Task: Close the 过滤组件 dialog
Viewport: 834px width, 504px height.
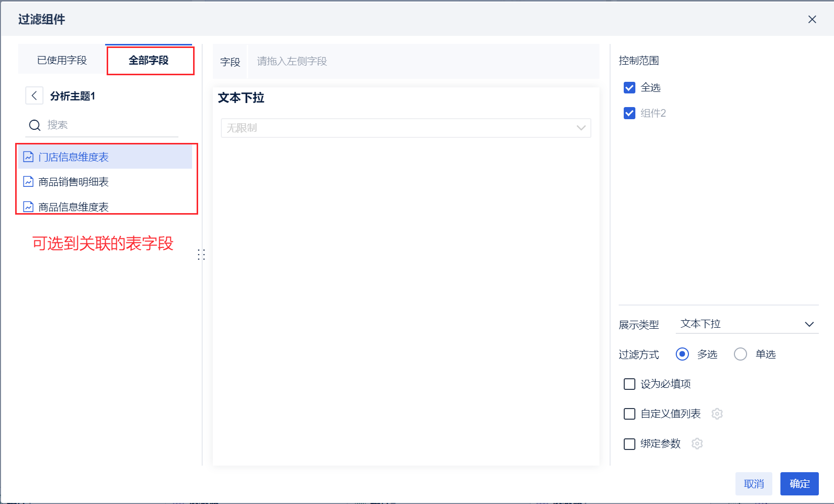Action: click(x=812, y=19)
